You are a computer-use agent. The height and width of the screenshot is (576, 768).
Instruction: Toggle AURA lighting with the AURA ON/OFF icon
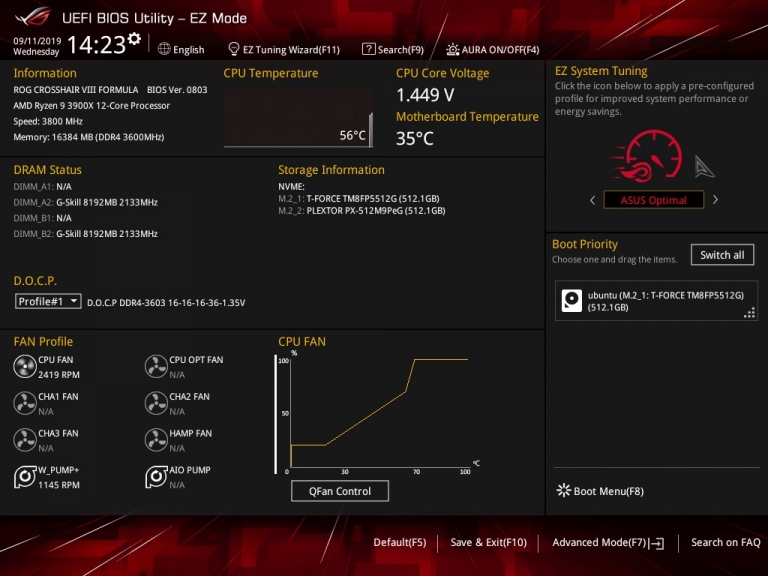[x=453, y=49]
